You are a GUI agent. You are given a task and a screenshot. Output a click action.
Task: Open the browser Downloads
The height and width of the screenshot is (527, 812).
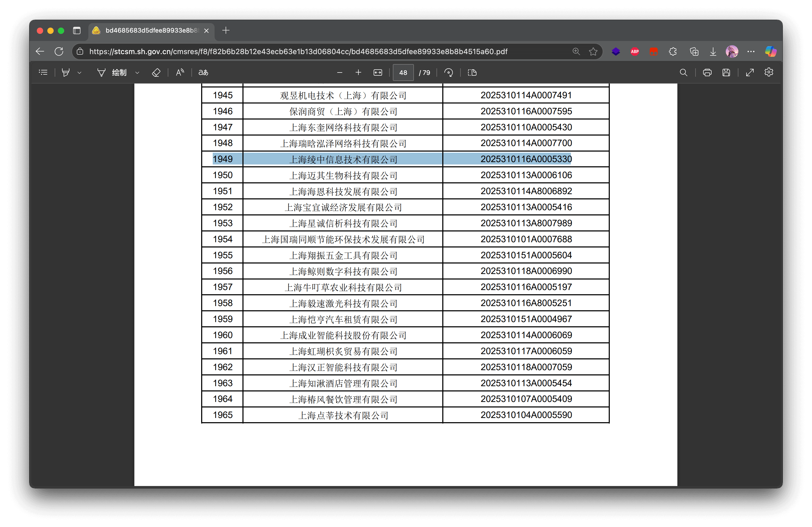point(713,51)
